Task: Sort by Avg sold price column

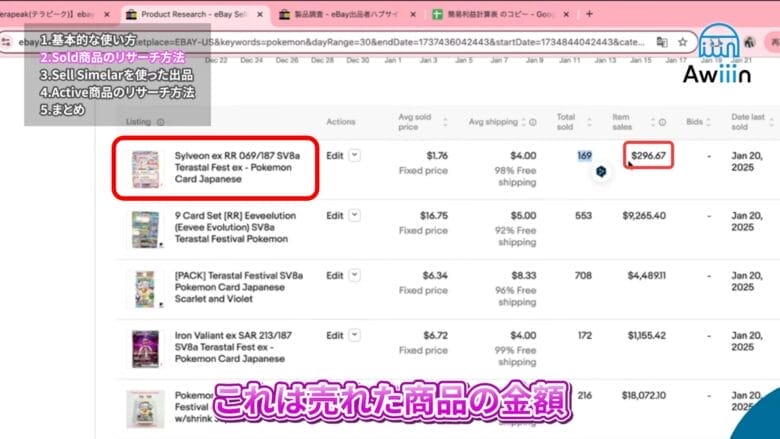Action: point(445,122)
